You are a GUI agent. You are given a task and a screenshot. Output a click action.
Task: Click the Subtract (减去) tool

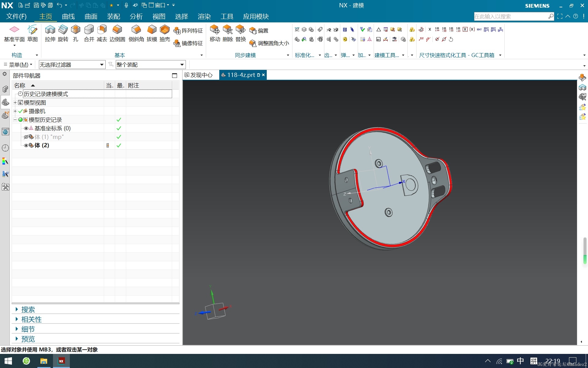pyautogui.click(x=102, y=33)
